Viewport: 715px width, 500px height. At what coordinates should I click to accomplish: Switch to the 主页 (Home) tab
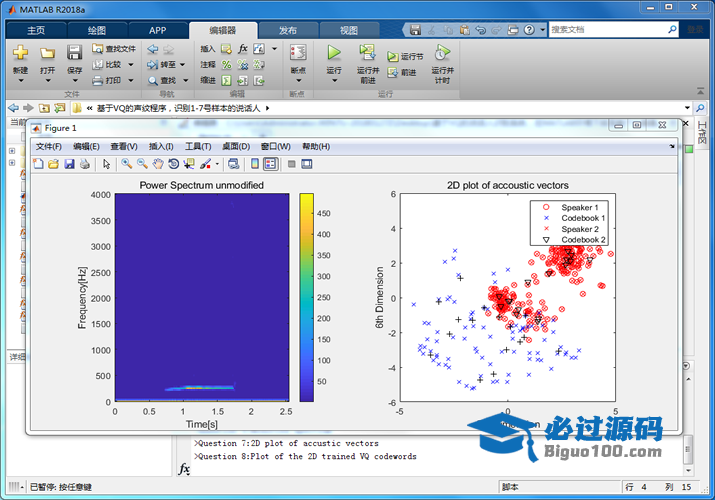click(x=36, y=31)
